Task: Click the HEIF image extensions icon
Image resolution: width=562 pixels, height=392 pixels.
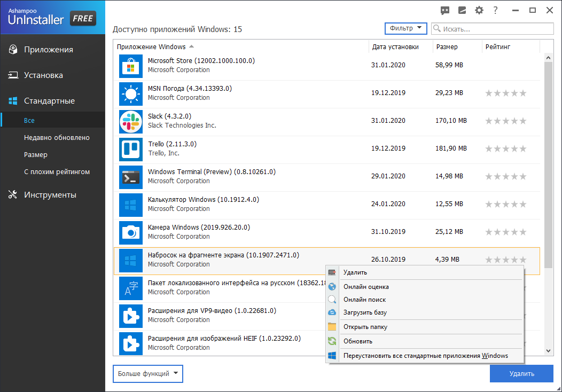Action: pos(131,343)
